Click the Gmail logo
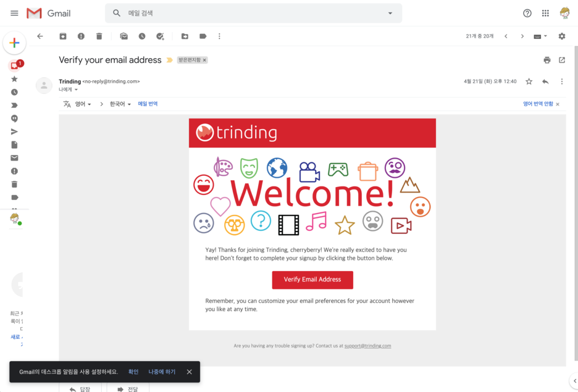578x392 pixels. click(x=49, y=13)
